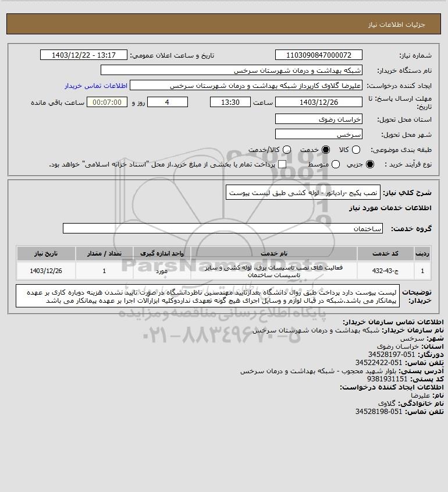
Task: Tick the اسناد خزانه اسلامی payment checkbox
Action: [x=282, y=164]
